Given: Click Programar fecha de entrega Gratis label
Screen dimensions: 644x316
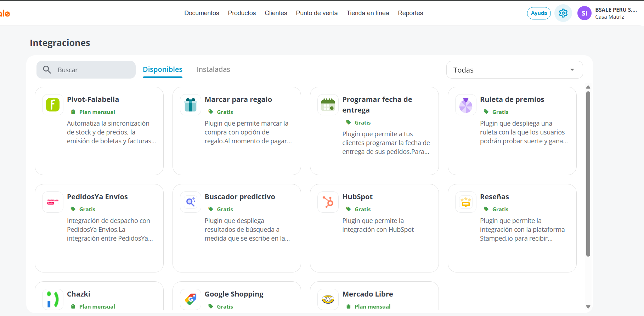Looking at the screenshot, I should (x=363, y=122).
